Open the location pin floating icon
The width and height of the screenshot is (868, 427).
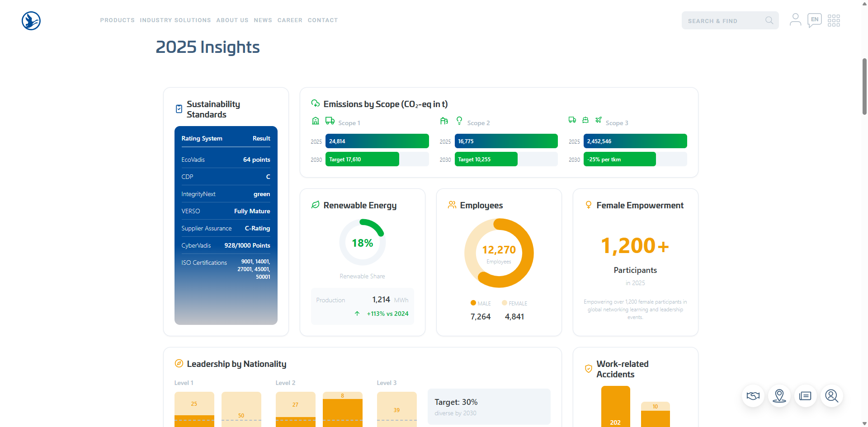(x=779, y=396)
